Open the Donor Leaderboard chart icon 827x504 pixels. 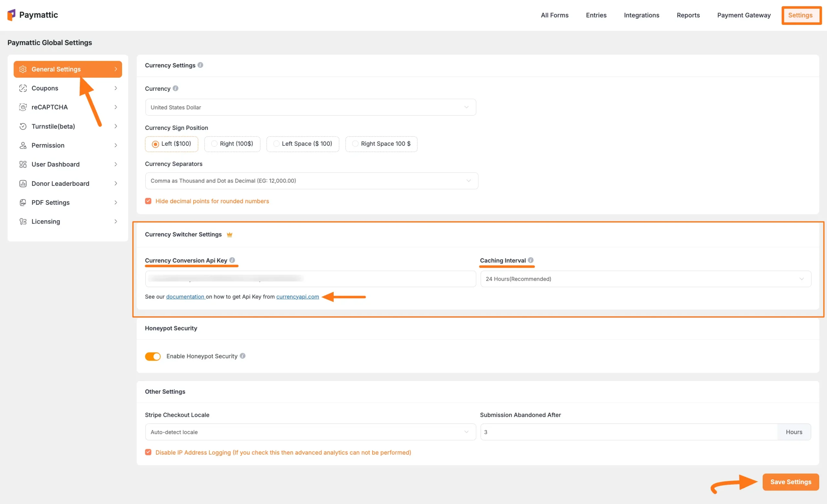(x=23, y=183)
